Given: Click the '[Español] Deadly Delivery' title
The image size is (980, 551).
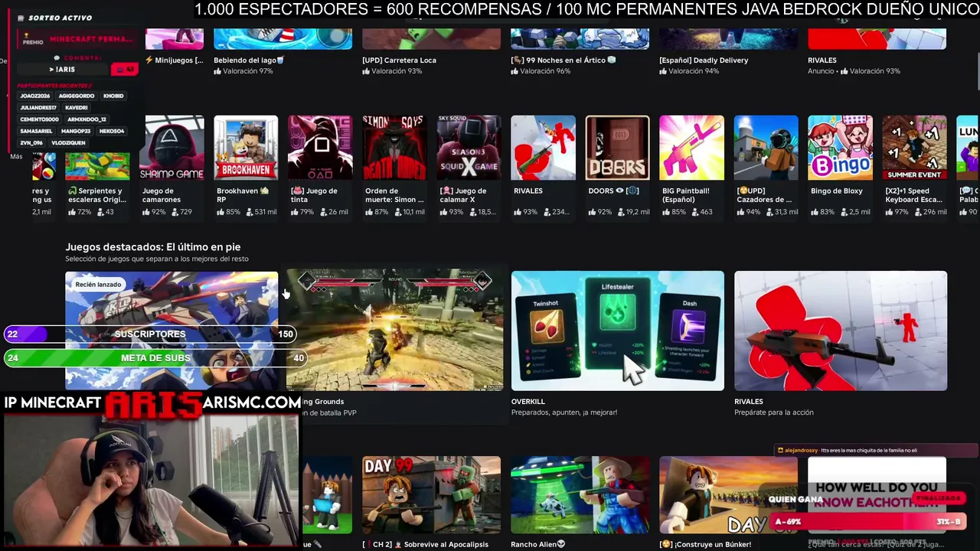Looking at the screenshot, I should [x=704, y=60].
